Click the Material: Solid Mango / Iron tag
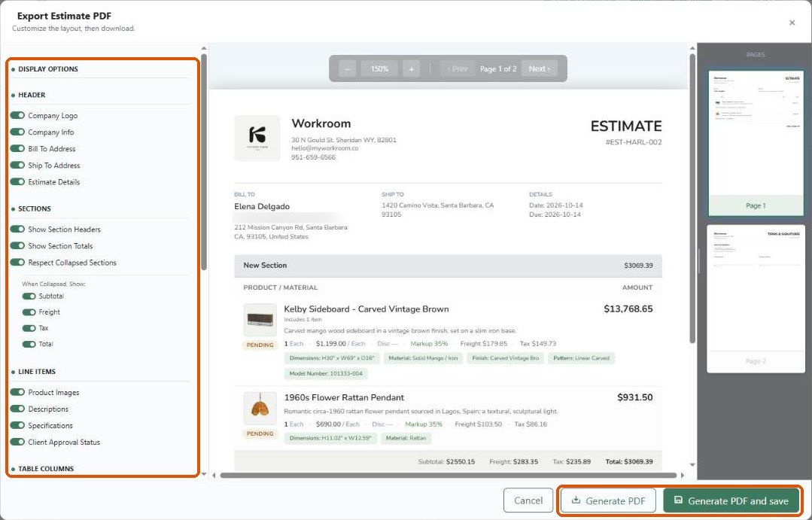The height and width of the screenshot is (520, 812). 423,358
